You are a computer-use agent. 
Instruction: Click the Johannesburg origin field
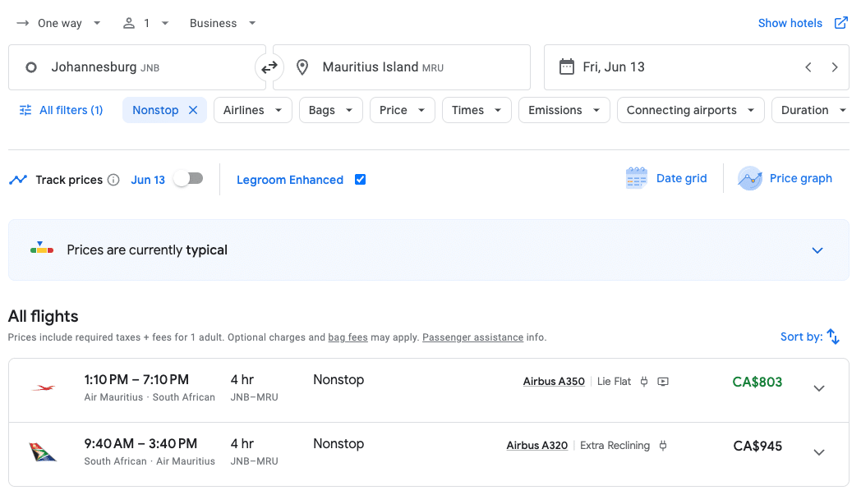136,67
